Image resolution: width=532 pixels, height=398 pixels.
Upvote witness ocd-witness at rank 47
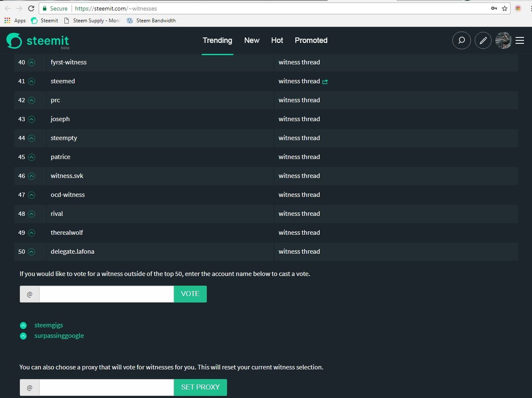tap(31, 195)
